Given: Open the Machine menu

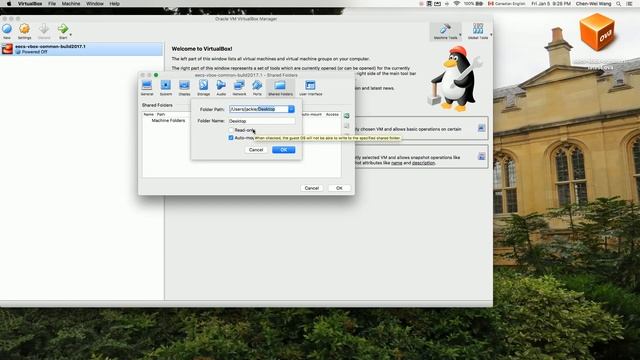Looking at the screenshot, I should (x=71, y=4).
